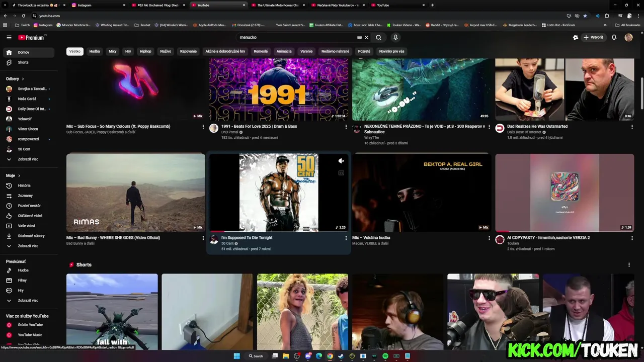Screen dimensions: 644x362
Task: Click the magnifier search button
Action: (x=378, y=37)
